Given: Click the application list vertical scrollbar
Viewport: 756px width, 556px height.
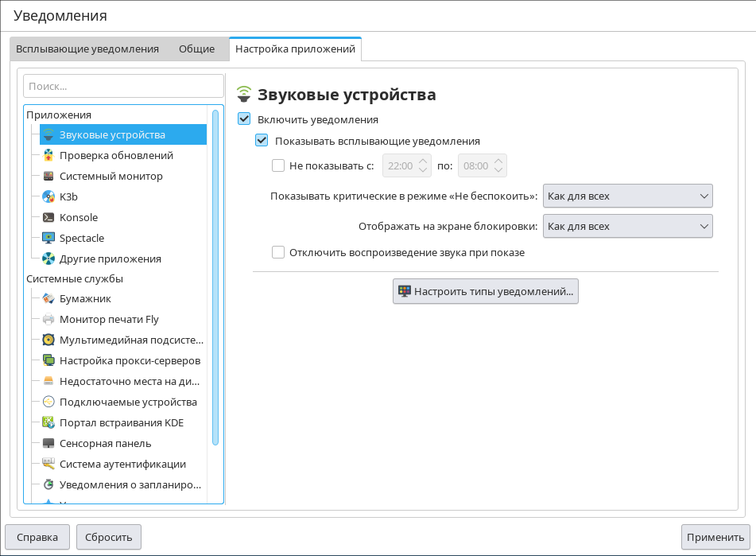Looking at the screenshot, I should [x=215, y=278].
